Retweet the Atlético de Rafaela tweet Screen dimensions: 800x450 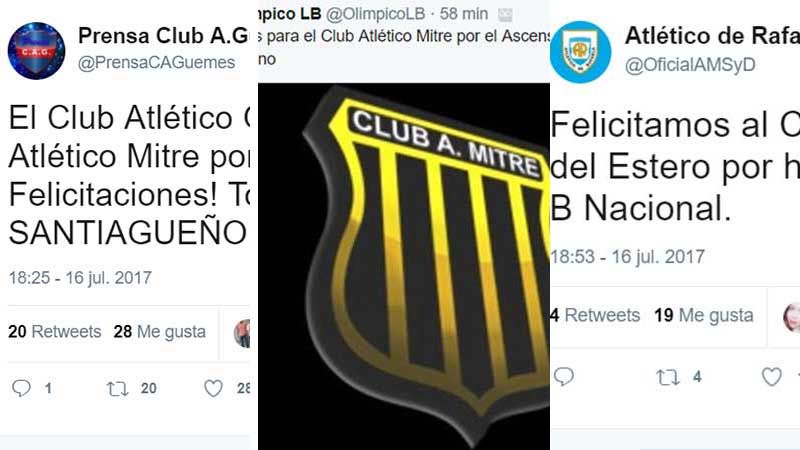click(668, 377)
